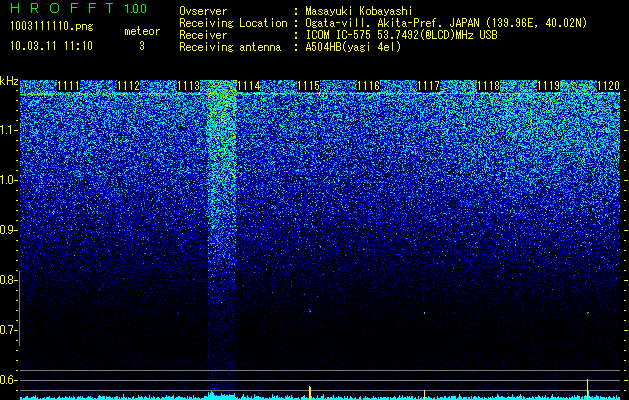Click the HROFFT 1.0.0 title text

[78, 8]
